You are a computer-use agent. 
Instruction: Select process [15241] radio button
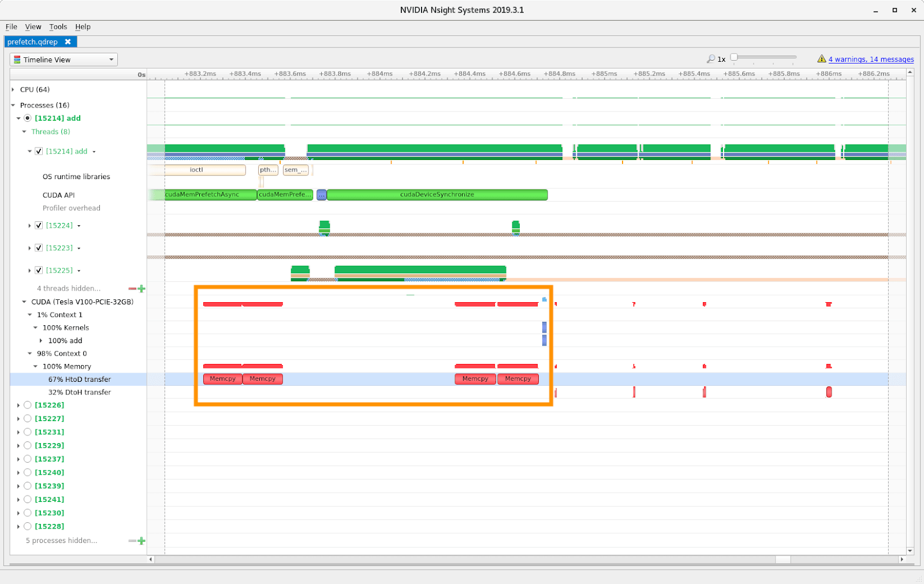click(27, 499)
